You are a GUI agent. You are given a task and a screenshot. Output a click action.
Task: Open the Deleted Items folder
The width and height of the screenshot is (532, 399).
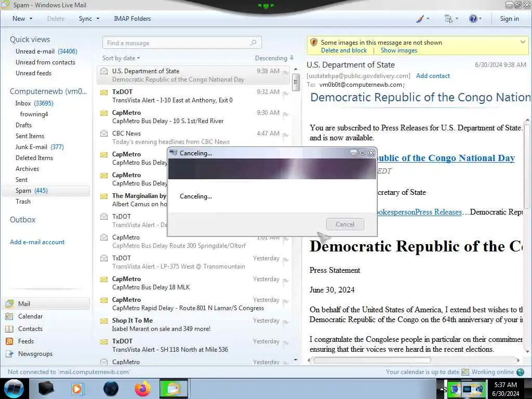(x=34, y=158)
